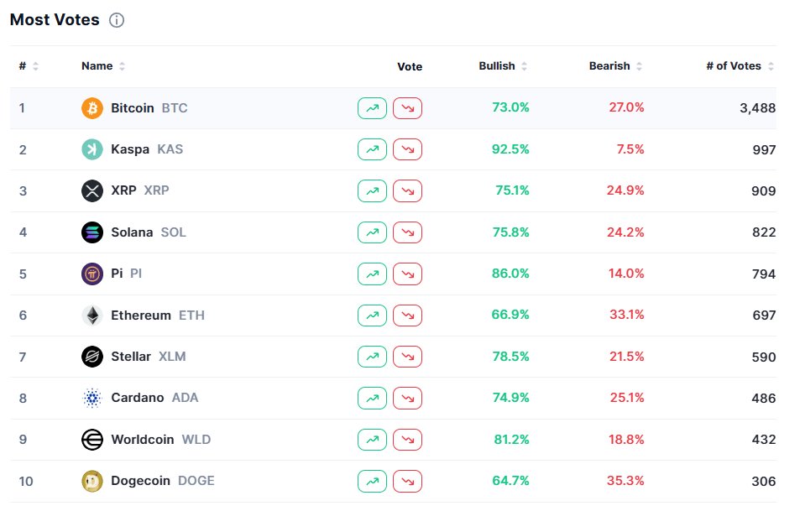The height and width of the screenshot is (532, 805).
Task: Click the Worldcoin logo icon
Action: 92,440
